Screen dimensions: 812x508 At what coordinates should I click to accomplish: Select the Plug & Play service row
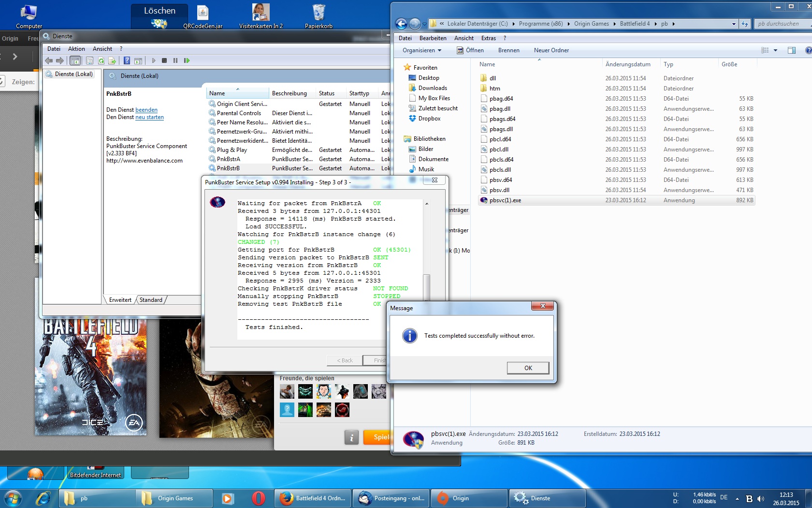click(299, 150)
